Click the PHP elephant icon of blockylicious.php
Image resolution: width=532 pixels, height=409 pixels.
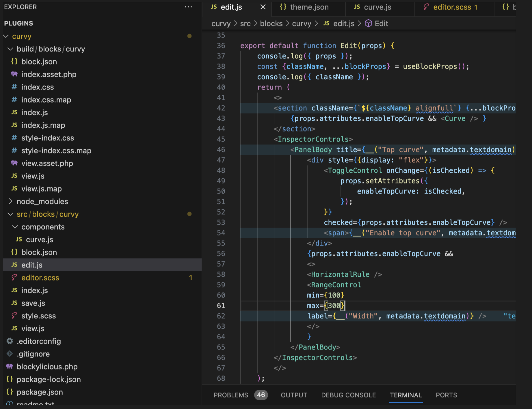[x=10, y=366]
